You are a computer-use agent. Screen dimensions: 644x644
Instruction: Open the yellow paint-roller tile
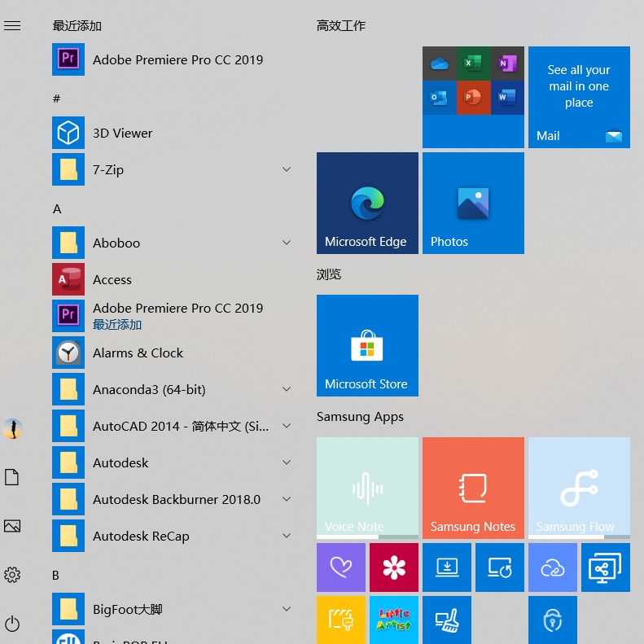341,620
